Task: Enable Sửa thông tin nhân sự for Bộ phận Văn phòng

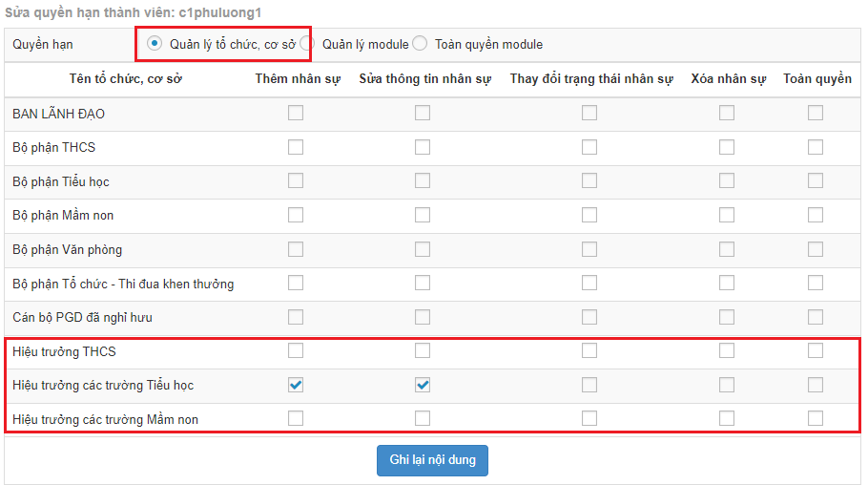Action: (423, 249)
